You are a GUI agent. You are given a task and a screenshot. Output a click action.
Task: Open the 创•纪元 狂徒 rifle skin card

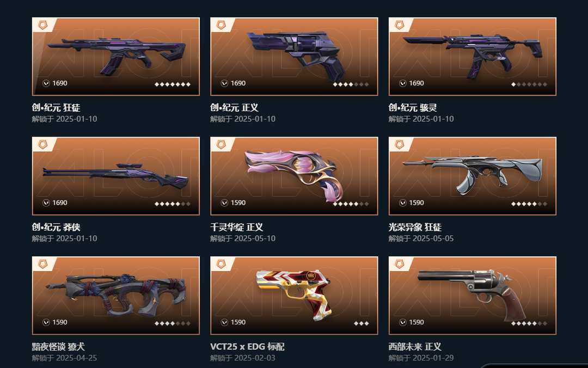(116, 56)
